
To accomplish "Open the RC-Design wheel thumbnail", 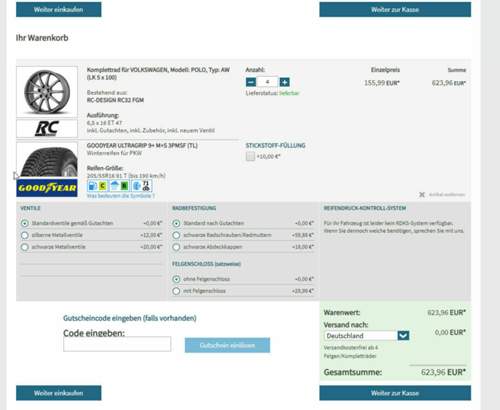I will (x=47, y=92).
